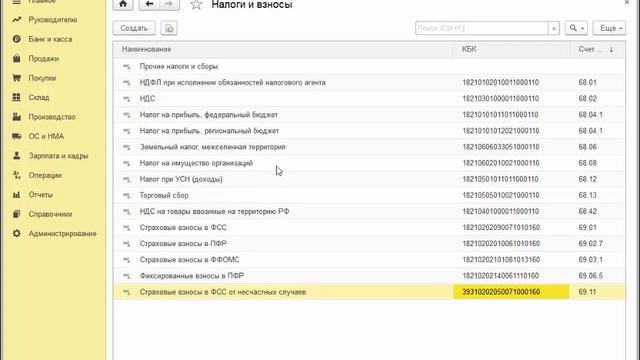Click the Создать button
The height and width of the screenshot is (360, 640).
[134, 28]
